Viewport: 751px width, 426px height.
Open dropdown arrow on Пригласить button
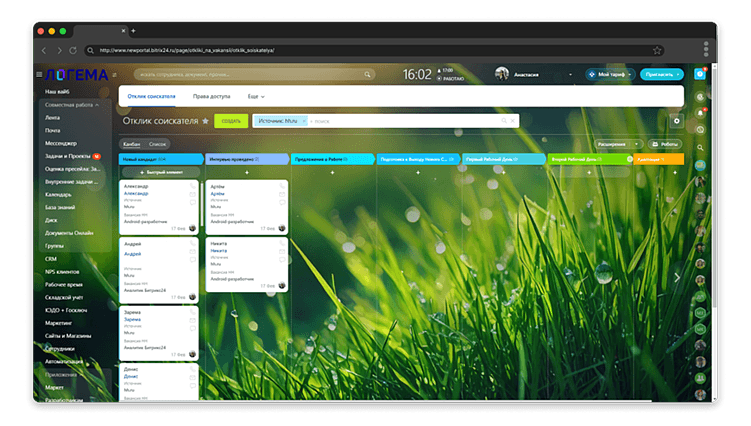pos(678,75)
